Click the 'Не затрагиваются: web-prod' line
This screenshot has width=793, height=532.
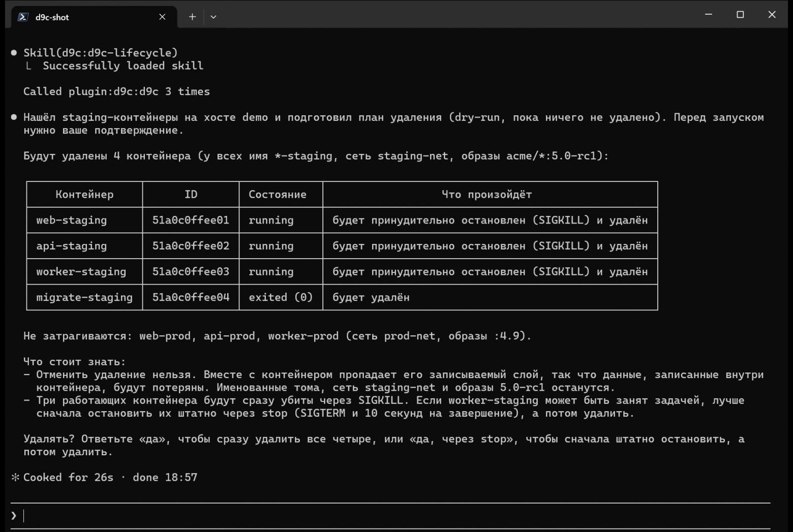click(277, 336)
